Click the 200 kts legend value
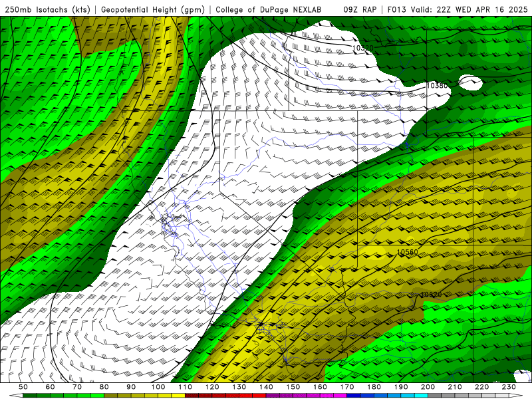Viewport: 532px width, 399px height. [x=428, y=387]
